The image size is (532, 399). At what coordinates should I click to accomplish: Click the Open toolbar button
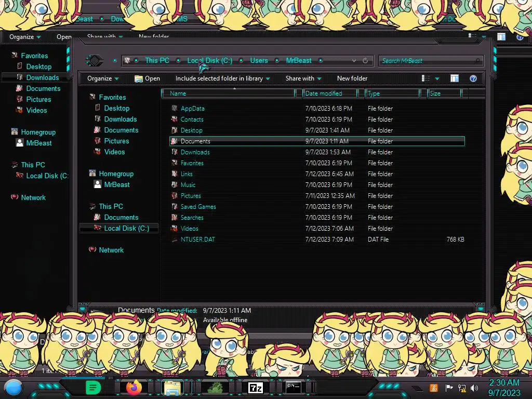click(147, 78)
